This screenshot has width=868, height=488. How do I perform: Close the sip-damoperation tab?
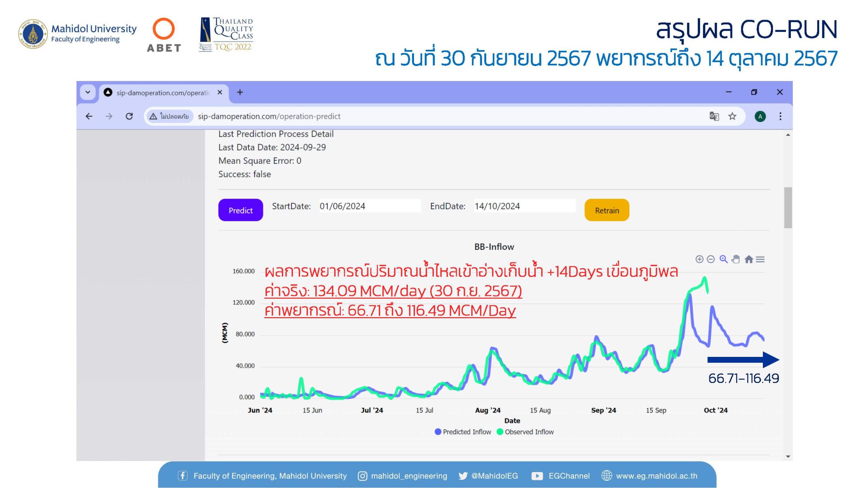click(220, 92)
